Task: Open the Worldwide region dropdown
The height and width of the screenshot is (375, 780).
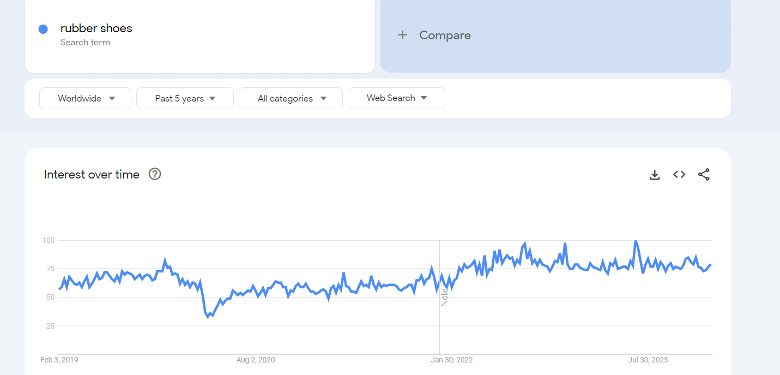Action: 86,98
